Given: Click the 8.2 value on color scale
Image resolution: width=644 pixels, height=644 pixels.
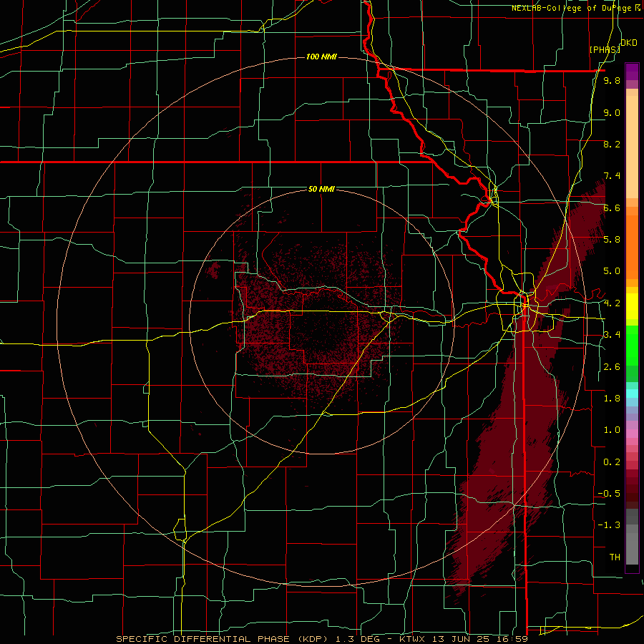Looking at the screenshot, I should [612, 144].
